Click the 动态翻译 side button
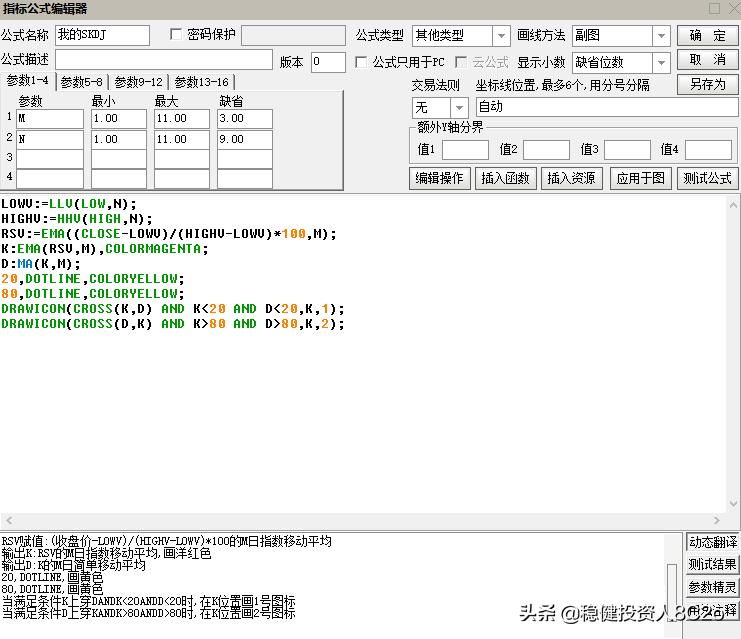The image size is (741, 639). click(712, 542)
